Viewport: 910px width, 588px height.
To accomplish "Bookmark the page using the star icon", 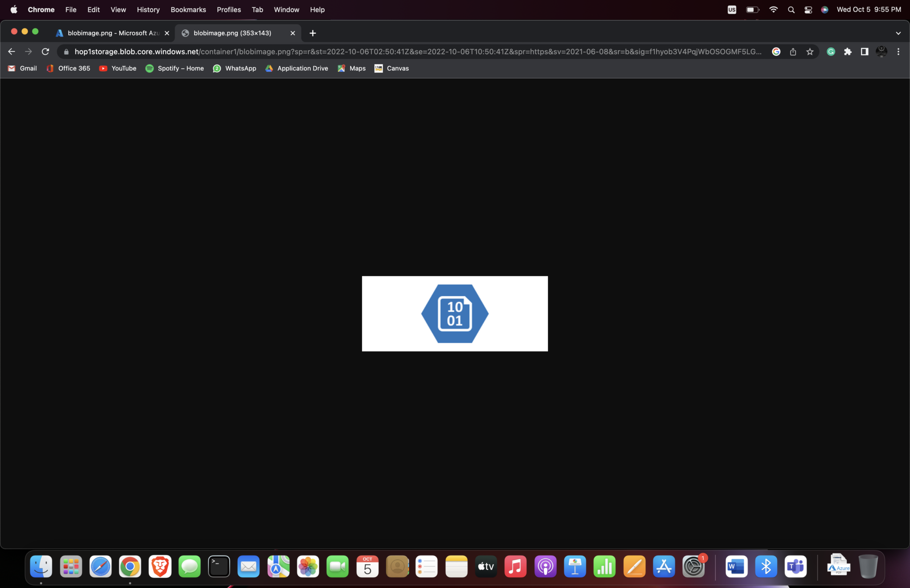I will point(809,52).
